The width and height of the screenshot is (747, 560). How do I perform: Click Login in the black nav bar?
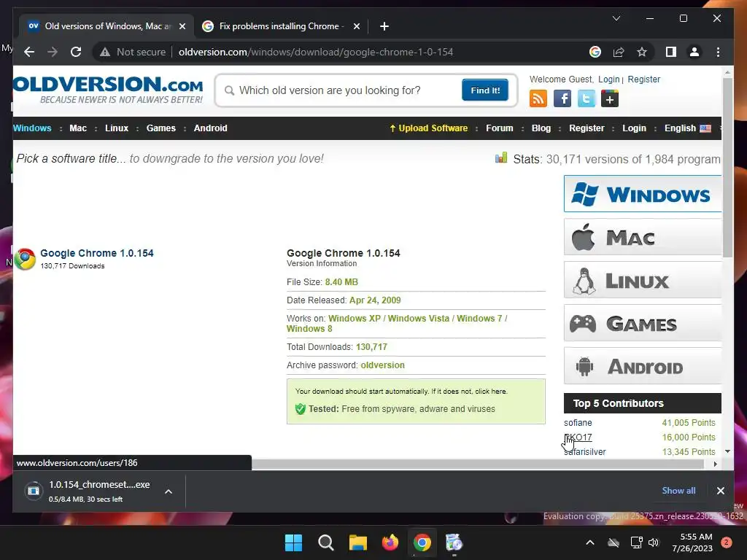[634, 128]
